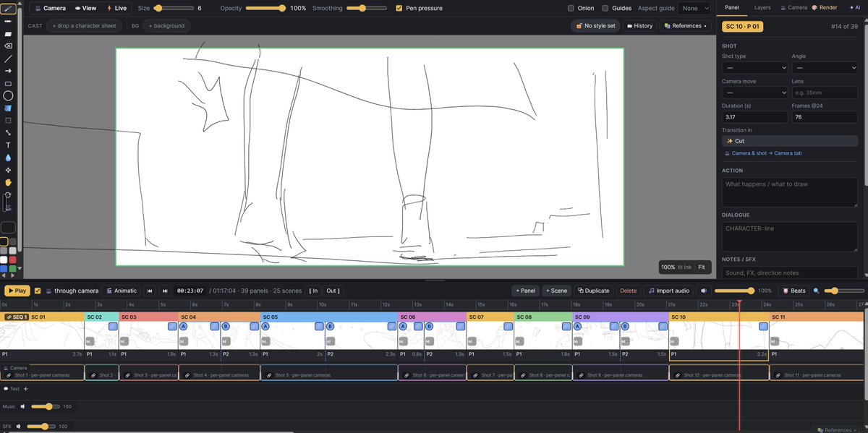The image size is (868, 433).
Task: Select the hand pan tool
Action: pos(8,182)
